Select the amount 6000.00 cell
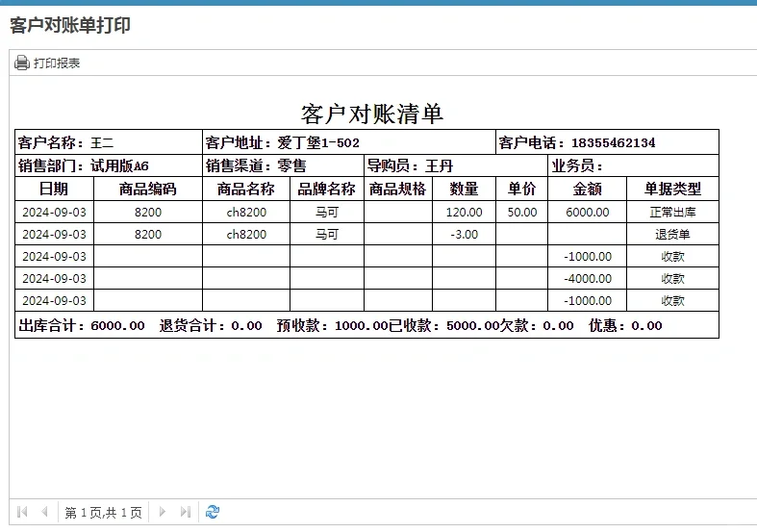The width and height of the screenshot is (757, 532). 587,212
